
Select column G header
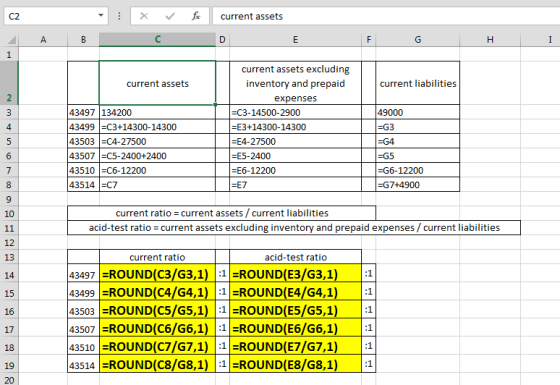click(418, 40)
